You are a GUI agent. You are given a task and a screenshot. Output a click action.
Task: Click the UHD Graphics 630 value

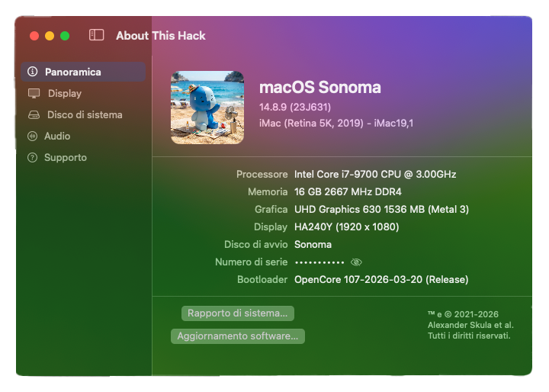[x=381, y=209]
